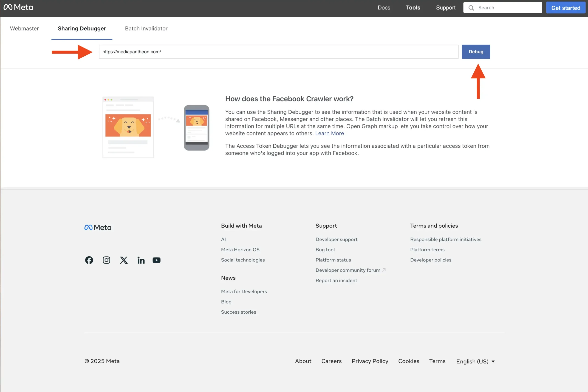Open the AI footer link

(223, 239)
